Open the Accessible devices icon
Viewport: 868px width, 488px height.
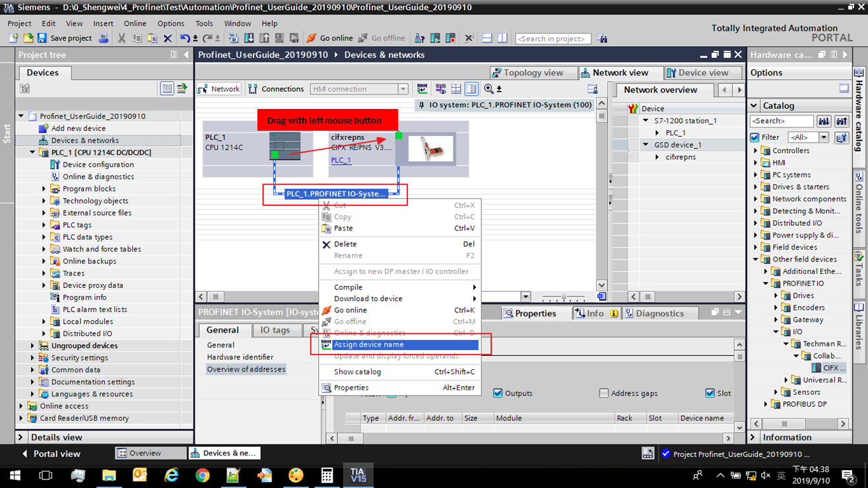420,38
